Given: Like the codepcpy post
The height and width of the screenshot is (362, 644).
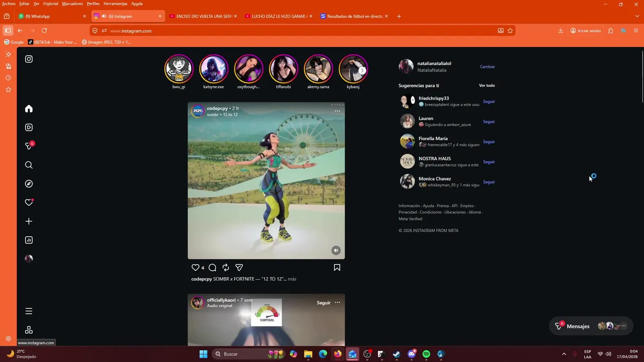Looking at the screenshot, I should [196, 267].
